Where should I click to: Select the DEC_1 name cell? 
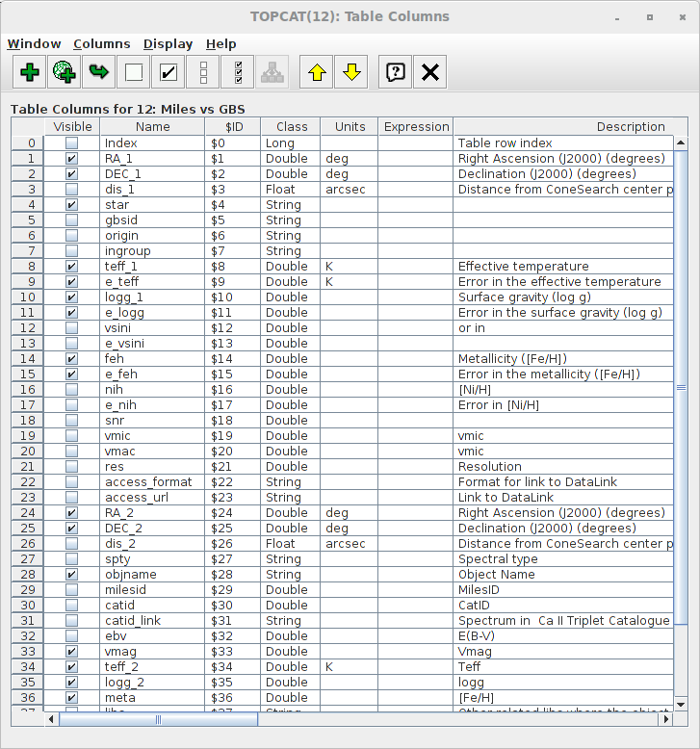[152, 174]
